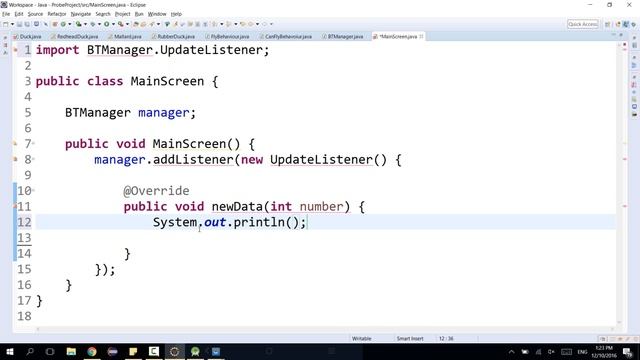Collapse the fold at line 8

tap(33, 159)
